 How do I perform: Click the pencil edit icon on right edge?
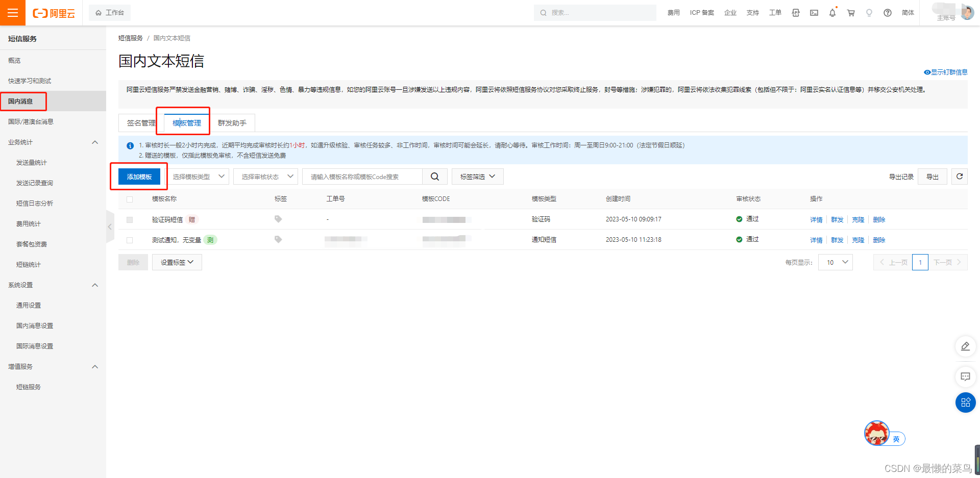[965, 346]
